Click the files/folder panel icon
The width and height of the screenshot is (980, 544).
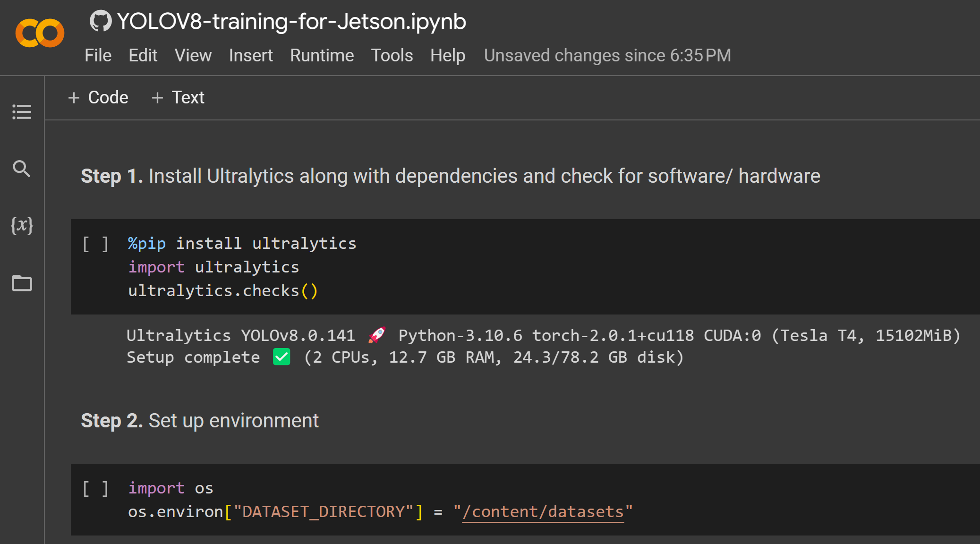pyautogui.click(x=22, y=282)
